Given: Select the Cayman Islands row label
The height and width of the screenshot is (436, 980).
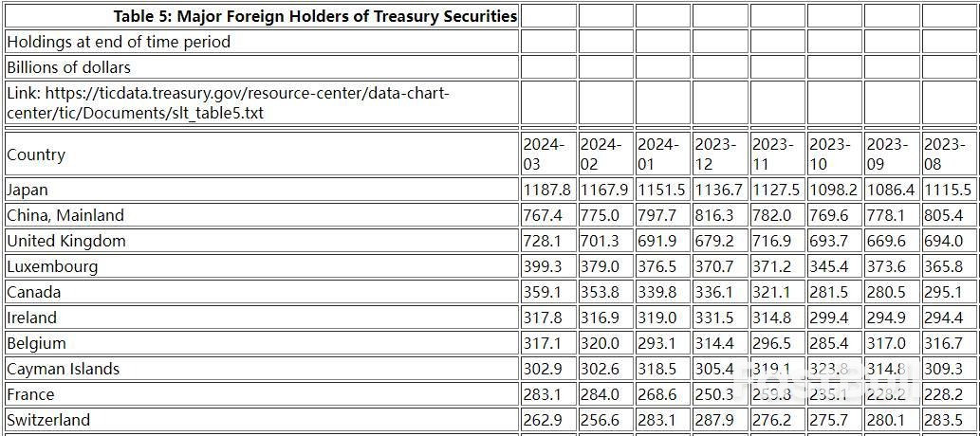Looking at the screenshot, I should [64, 369].
